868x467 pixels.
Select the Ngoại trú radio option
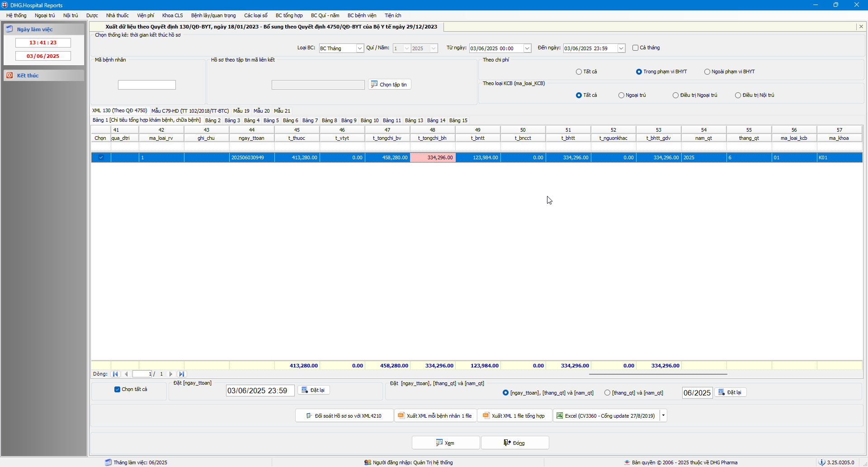click(x=621, y=95)
